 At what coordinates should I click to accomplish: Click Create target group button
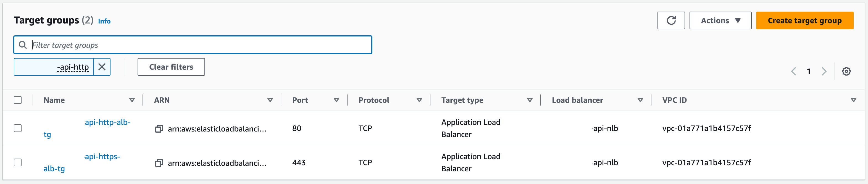[x=804, y=20]
